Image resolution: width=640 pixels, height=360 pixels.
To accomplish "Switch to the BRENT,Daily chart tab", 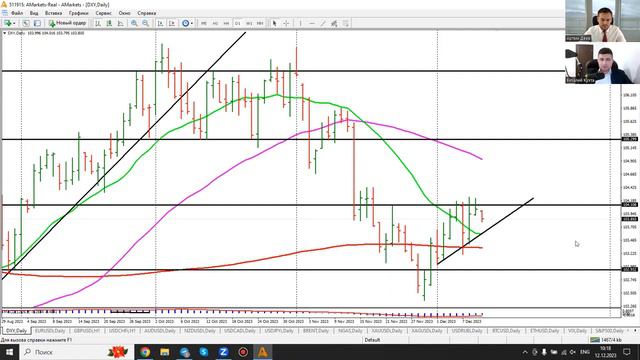I will point(316,331).
